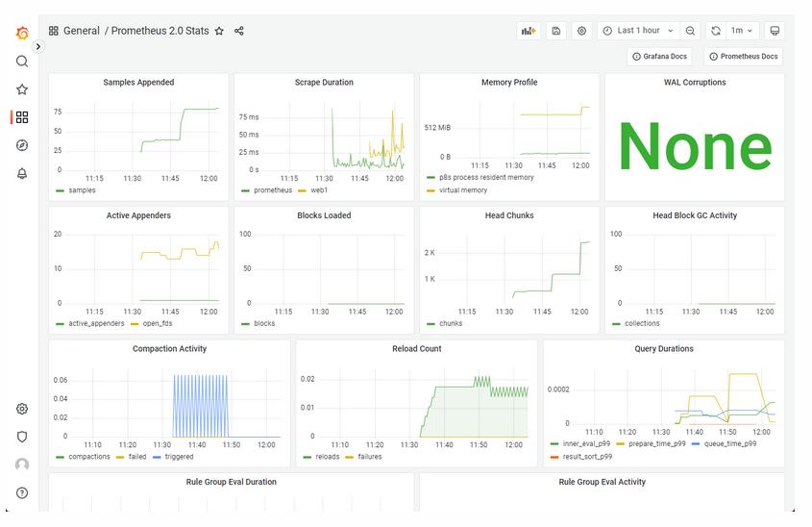Viewport: 812px width, 527px height.
Task: Open the Help question mark icon
Action: point(22,492)
